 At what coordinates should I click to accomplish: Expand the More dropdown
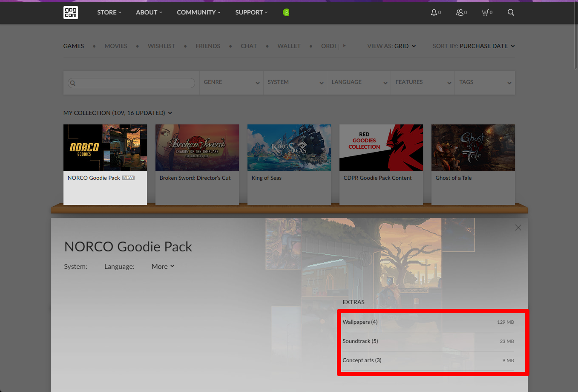point(163,266)
